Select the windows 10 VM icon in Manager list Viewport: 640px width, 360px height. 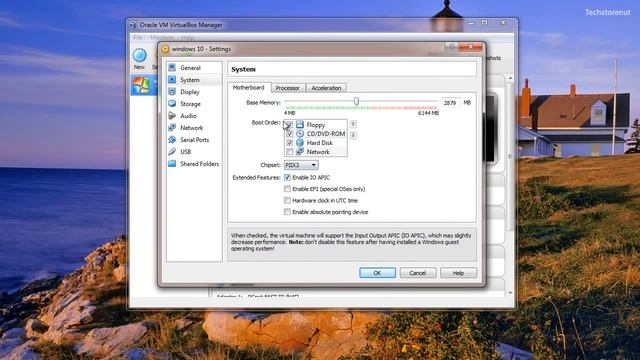[x=141, y=85]
